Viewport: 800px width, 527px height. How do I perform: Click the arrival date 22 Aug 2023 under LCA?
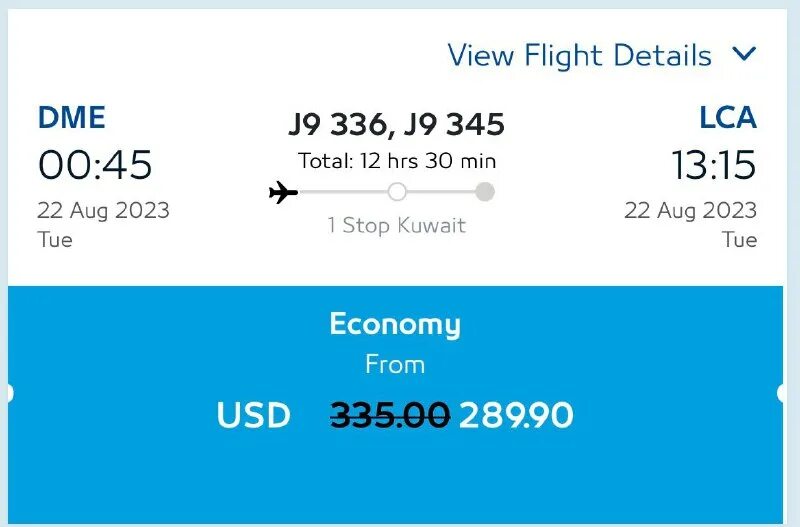click(x=690, y=211)
